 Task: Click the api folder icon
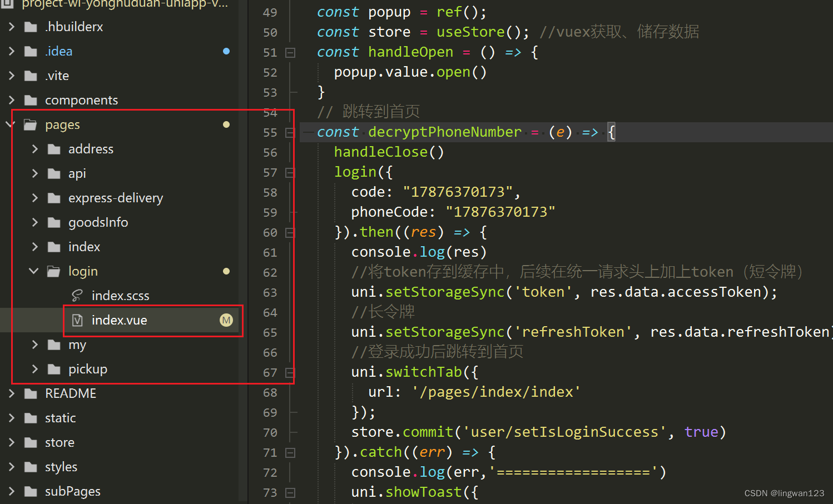[x=54, y=173]
